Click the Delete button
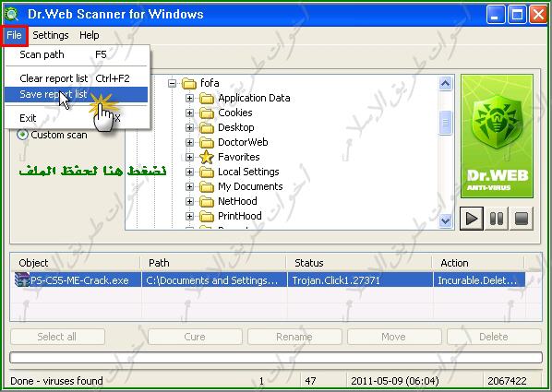The height and width of the screenshot is (392, 552). point(494,337)
